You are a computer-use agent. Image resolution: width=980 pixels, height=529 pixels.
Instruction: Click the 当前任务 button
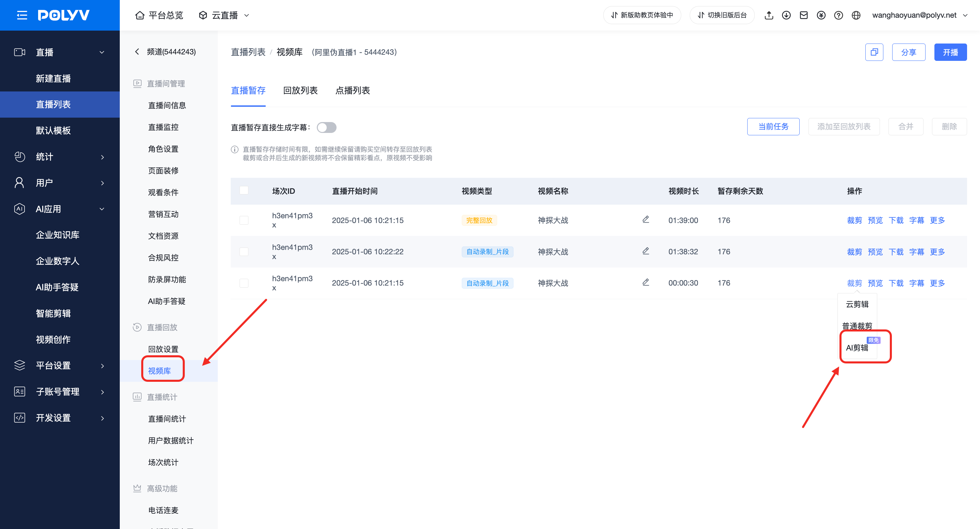[773, 126]
